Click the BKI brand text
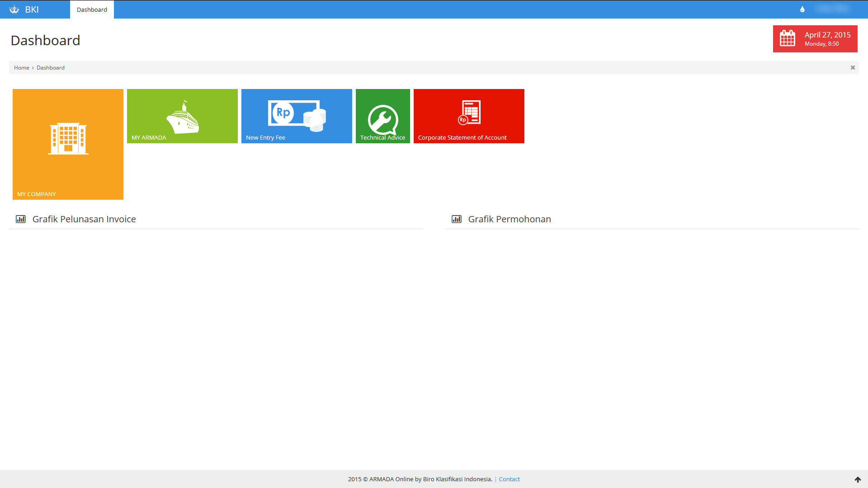Image resolution: width=868 pixels, height=488 pixels. (32, 9)
